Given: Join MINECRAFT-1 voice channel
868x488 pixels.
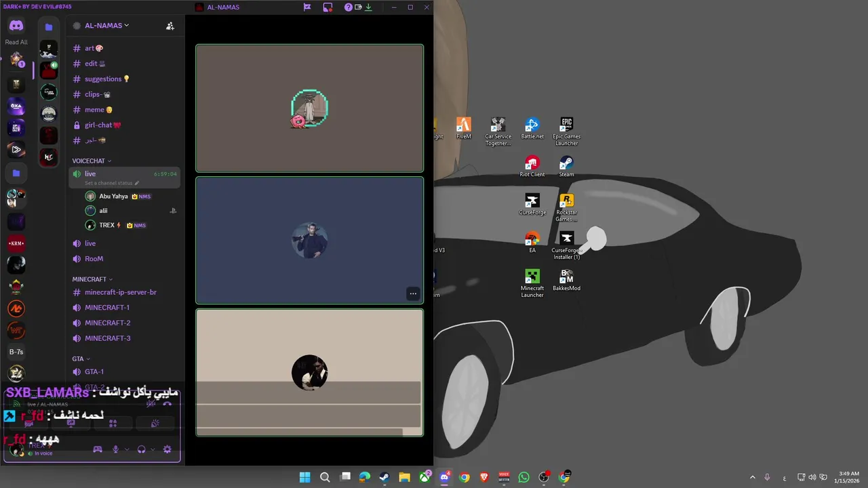Looking at the screenshot, I should 125,308.
